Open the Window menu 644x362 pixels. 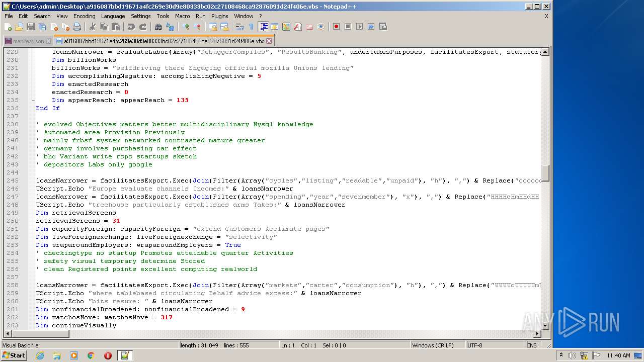point(244,16)
